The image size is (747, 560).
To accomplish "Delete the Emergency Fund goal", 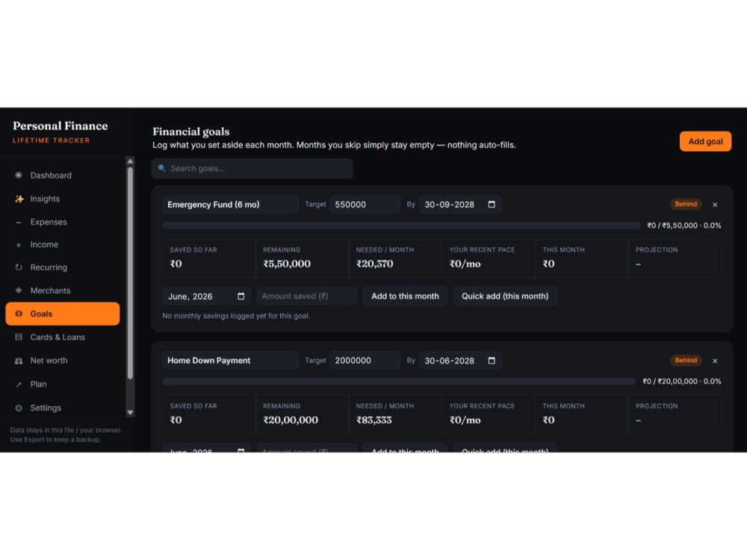I will point(715,205).
